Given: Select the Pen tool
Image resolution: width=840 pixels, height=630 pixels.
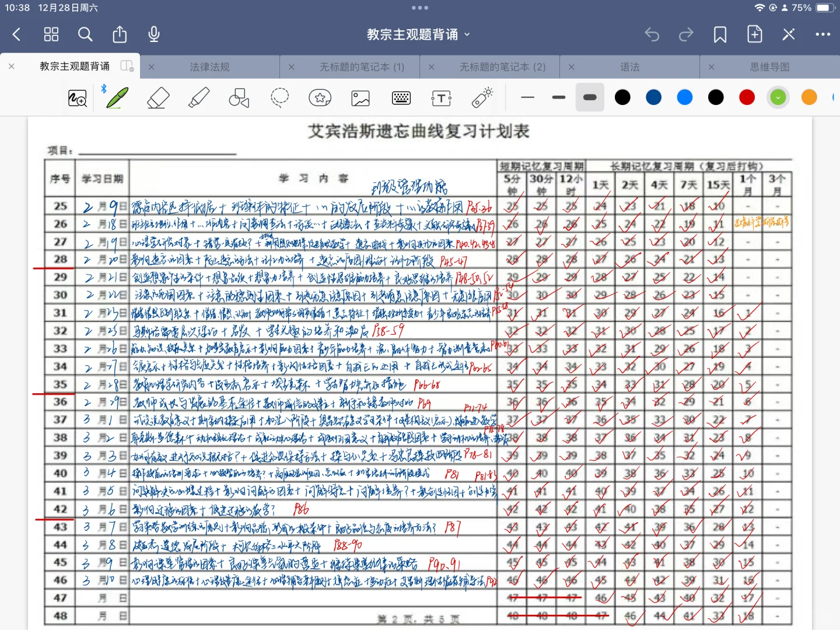Looking at the screenshot, I should pos(116,97).
